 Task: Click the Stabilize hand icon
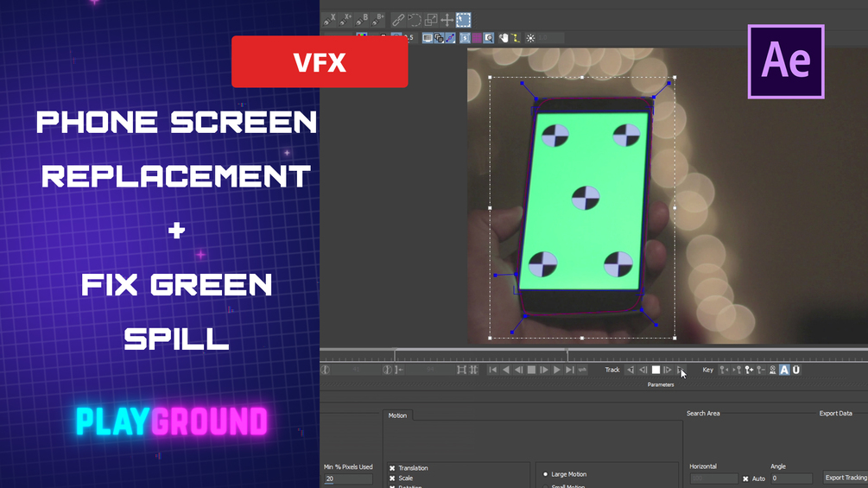pos(504,38)
